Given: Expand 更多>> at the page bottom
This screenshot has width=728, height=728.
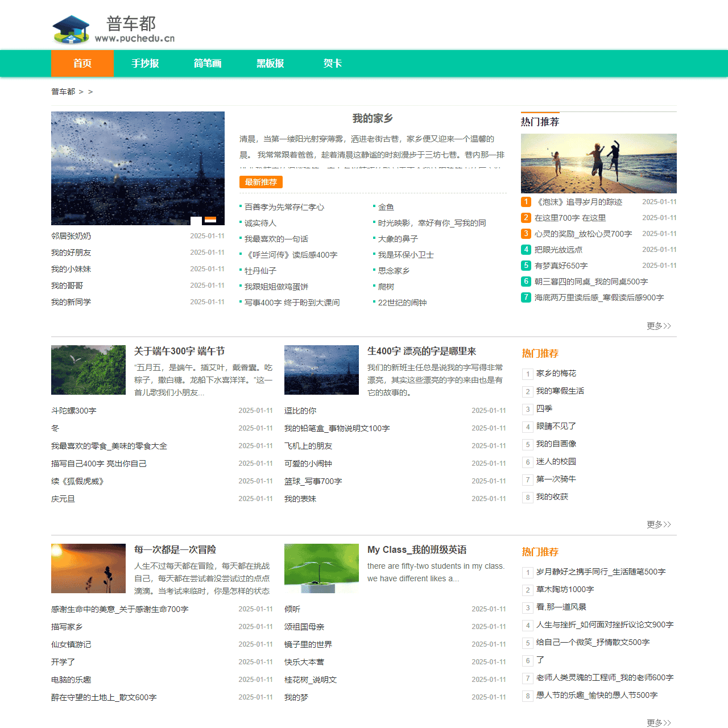Looking at the screenshot, I should [x=659, y=723].
